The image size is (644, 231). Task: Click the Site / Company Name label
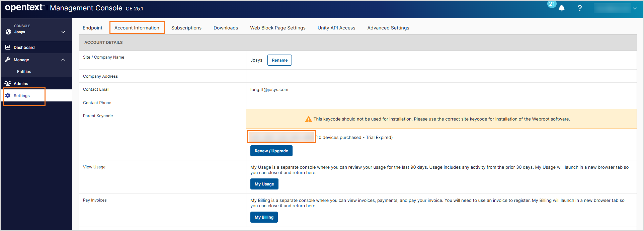(x=103, y=57)
